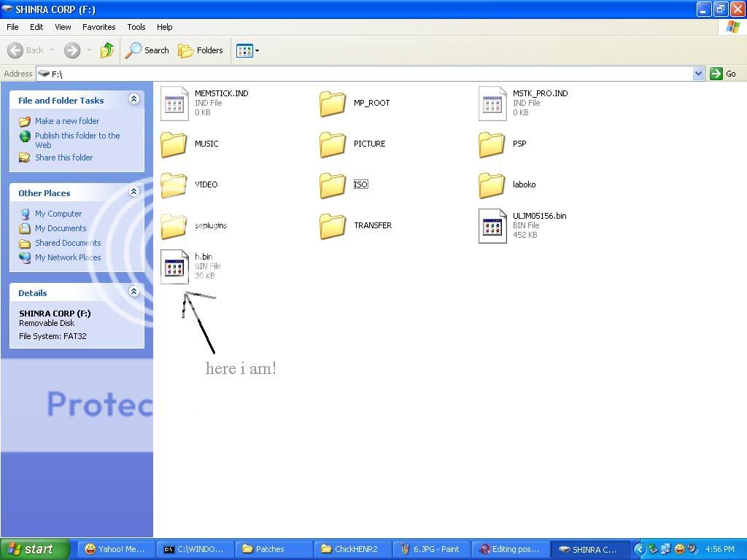Click the Start button

tap(35, 549)
